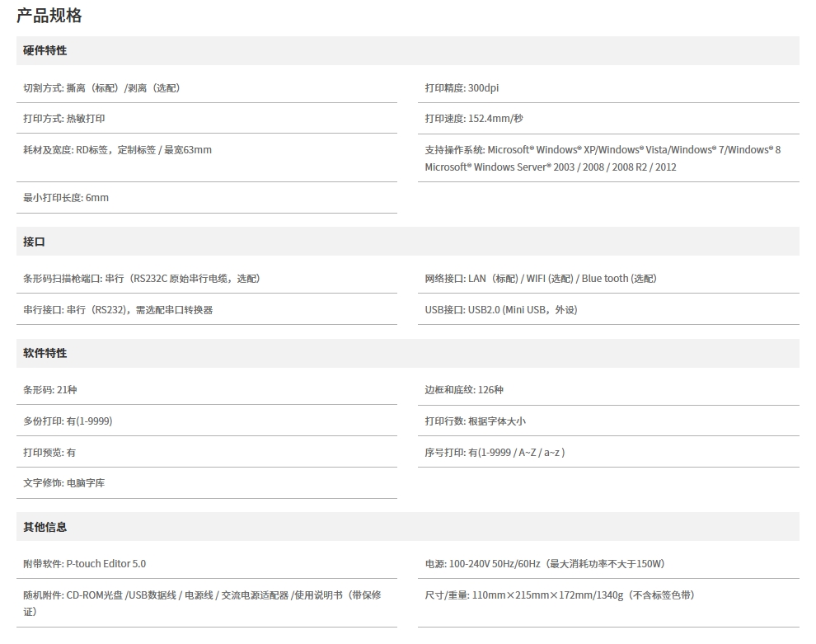This screenshot has height=644, width=816.
Task: Click the 支持操作系统 Windows list text
Action: coord(603,158)
